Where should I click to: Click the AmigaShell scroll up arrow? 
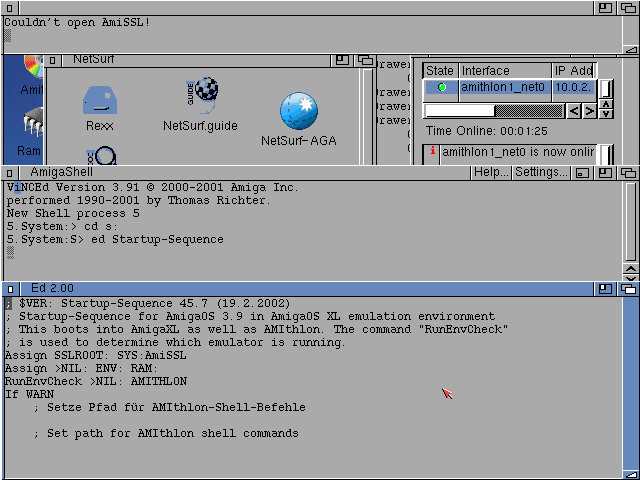point(631,269)
